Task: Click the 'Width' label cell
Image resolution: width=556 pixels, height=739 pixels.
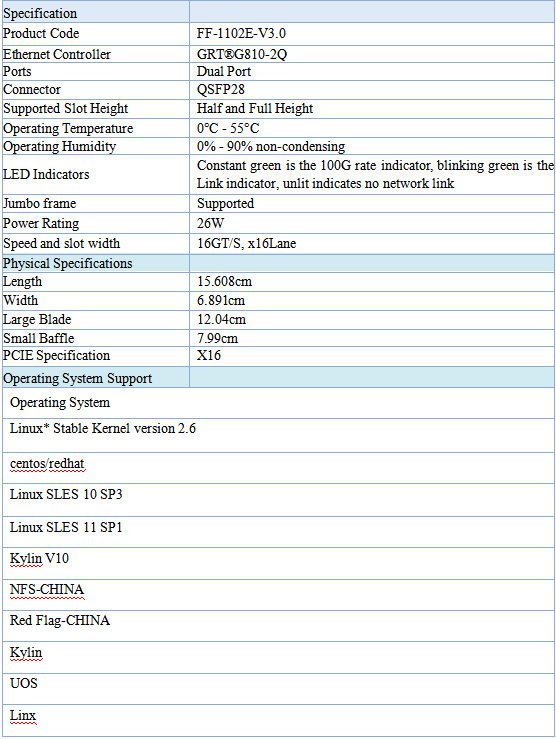Action: point(96,301)
